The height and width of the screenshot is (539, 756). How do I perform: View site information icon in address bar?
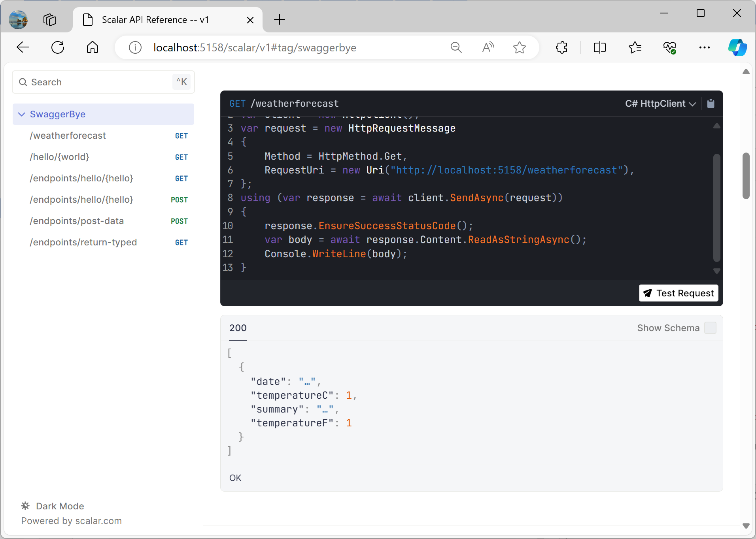(x=135, y=48)
